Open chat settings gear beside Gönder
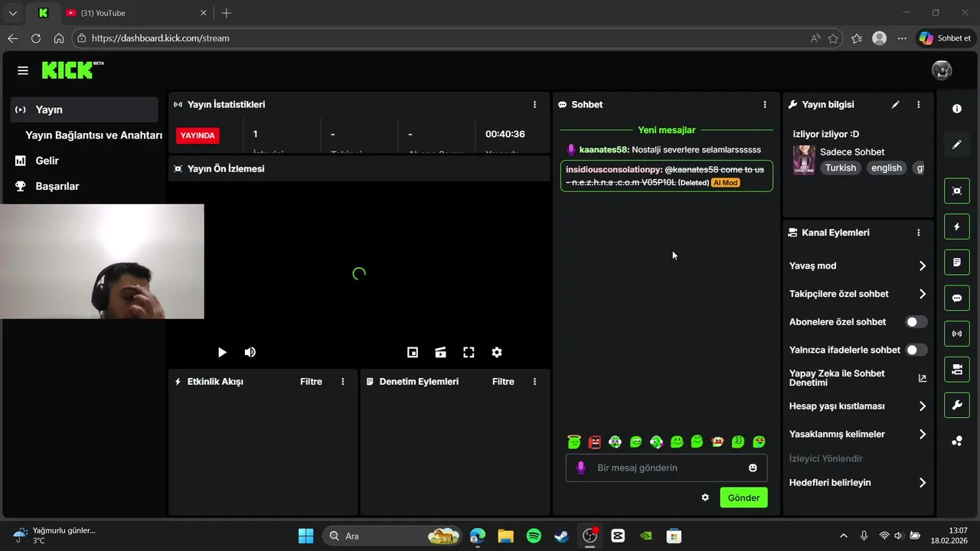The width and height of the screenshot is (980, 551). [705, 497]
